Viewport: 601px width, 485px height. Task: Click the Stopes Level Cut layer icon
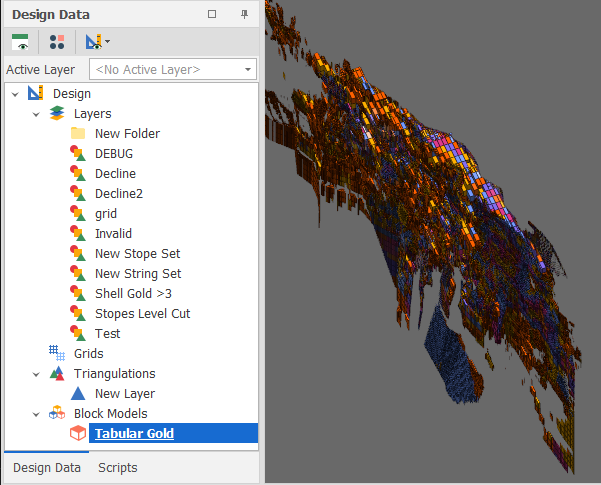tap(78, 314)
